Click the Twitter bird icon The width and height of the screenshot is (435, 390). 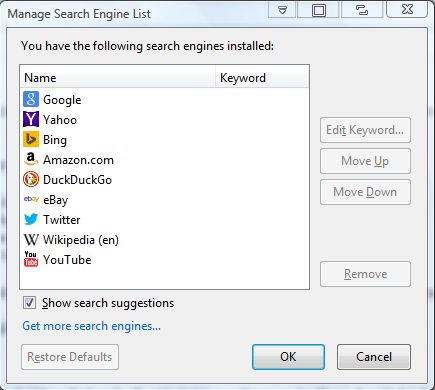31,219
